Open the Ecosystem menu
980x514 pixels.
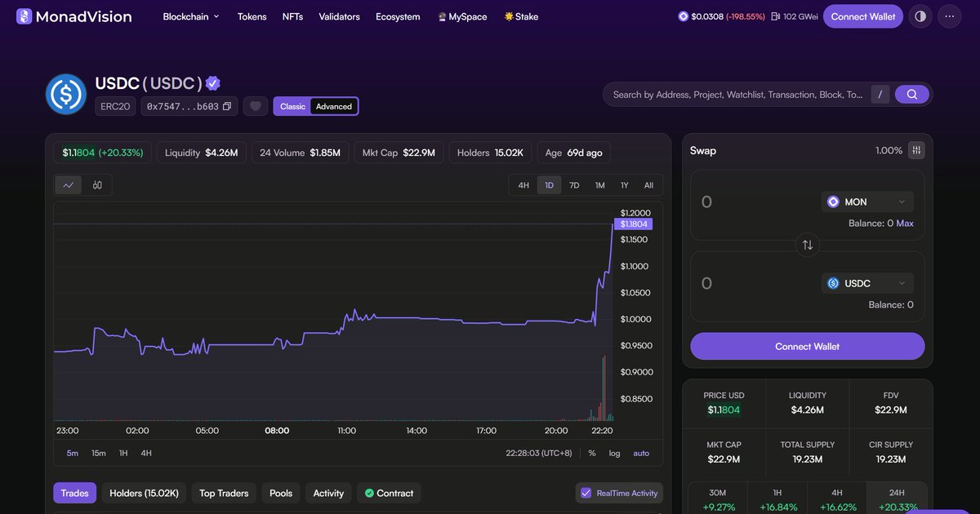coord(398,16)
